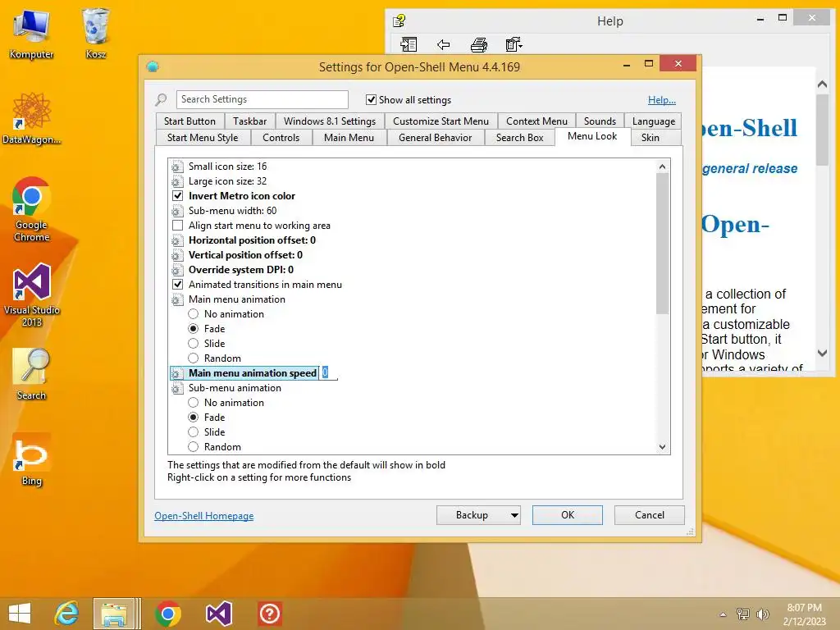Image resolution: width=840 pixels, height=630 pixels.
Task: Select Slide under Sub-menu animation
Action: point(194,432)
